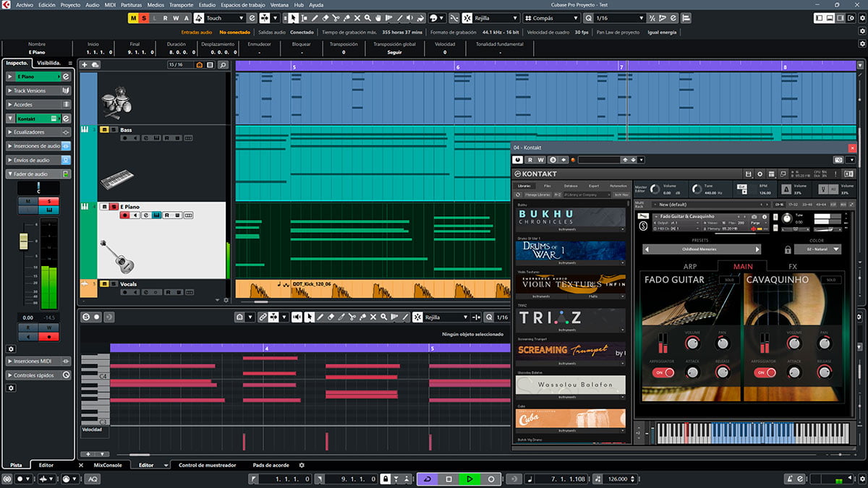Click the add track plus button
This screenshot has width=868, height=488.
(85, 64)
